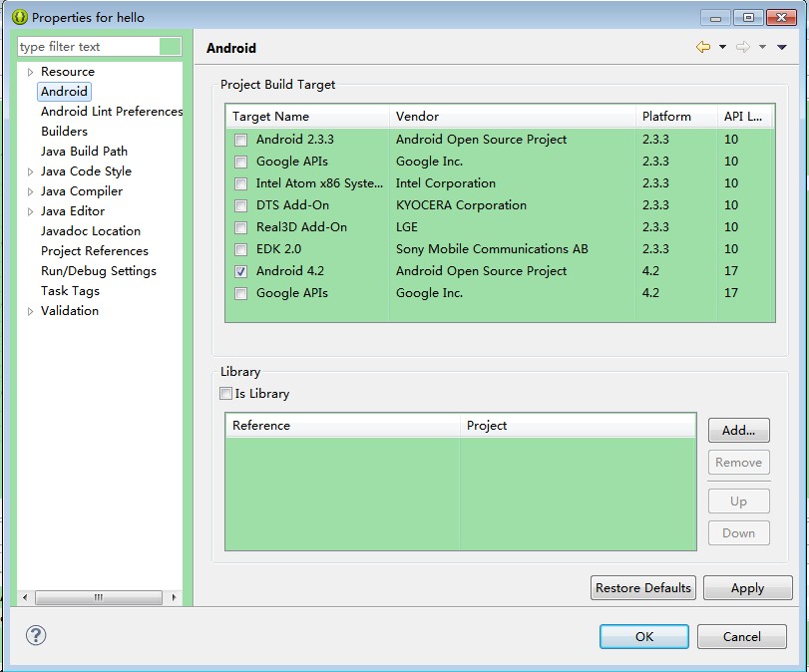This screenshot has width=809, height=672.
Task: Open Run/Debug Settings page
Action: pos(99,271)
